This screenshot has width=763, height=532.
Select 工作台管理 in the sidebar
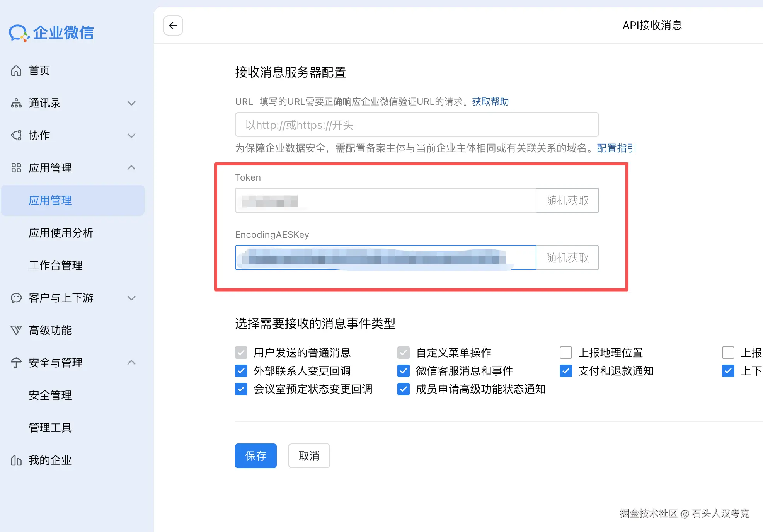click(x=56, y=265)
